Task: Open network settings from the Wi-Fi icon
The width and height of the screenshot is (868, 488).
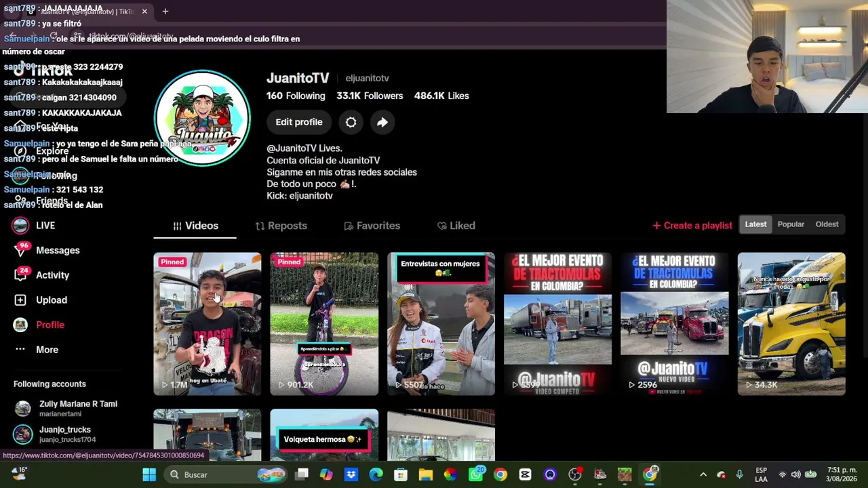Action: [x=783, y=474]
